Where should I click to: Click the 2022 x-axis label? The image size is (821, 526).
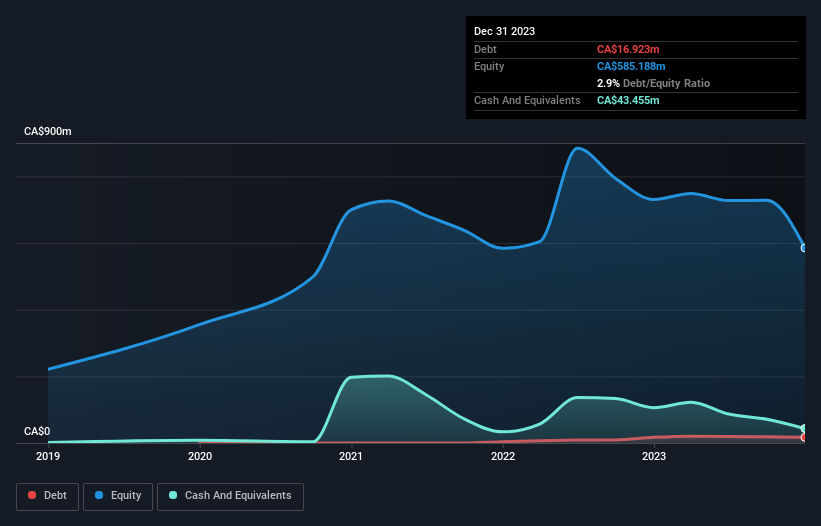pos(503,456)
